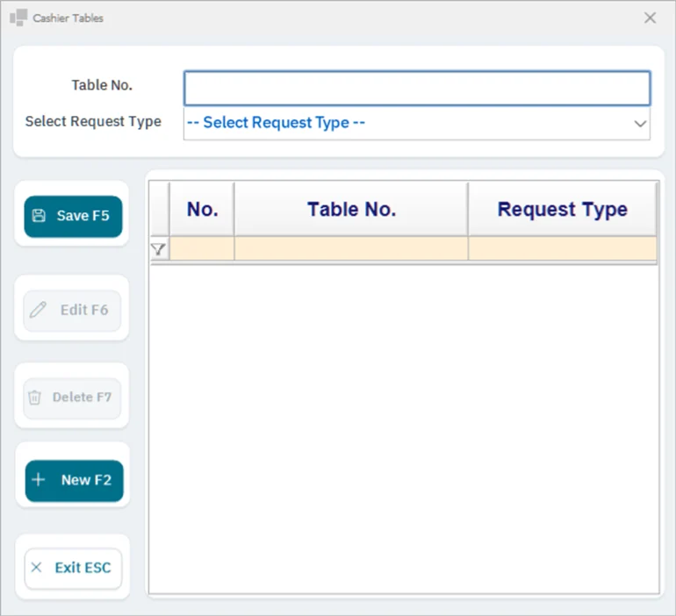
Task: Focus the Table No. text field
Action: point(417,89)
